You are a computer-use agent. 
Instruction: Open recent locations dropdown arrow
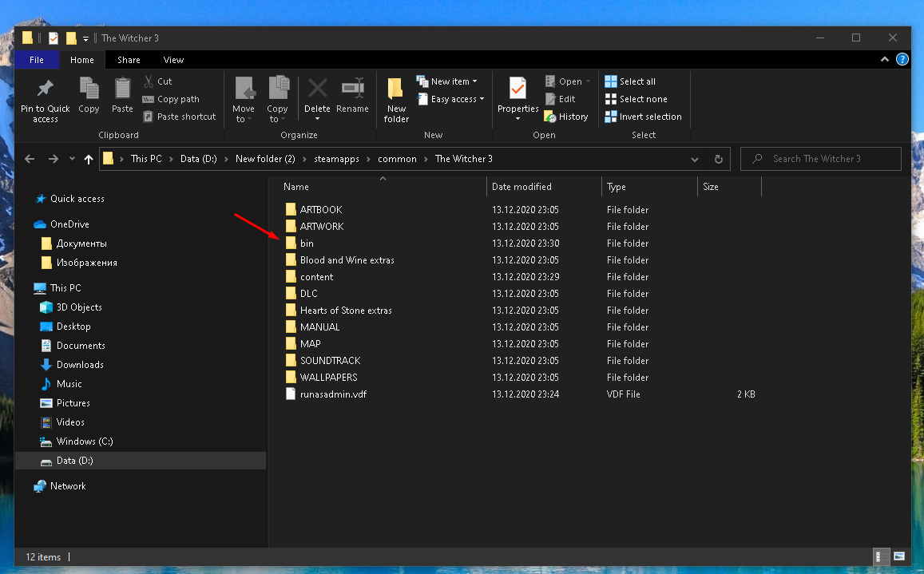coord(72,159)
